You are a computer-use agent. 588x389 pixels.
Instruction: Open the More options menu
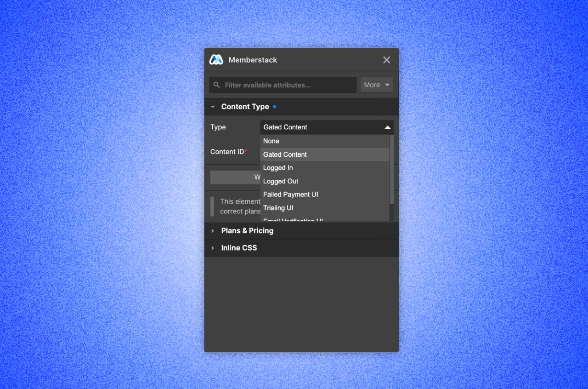point(376,85)
